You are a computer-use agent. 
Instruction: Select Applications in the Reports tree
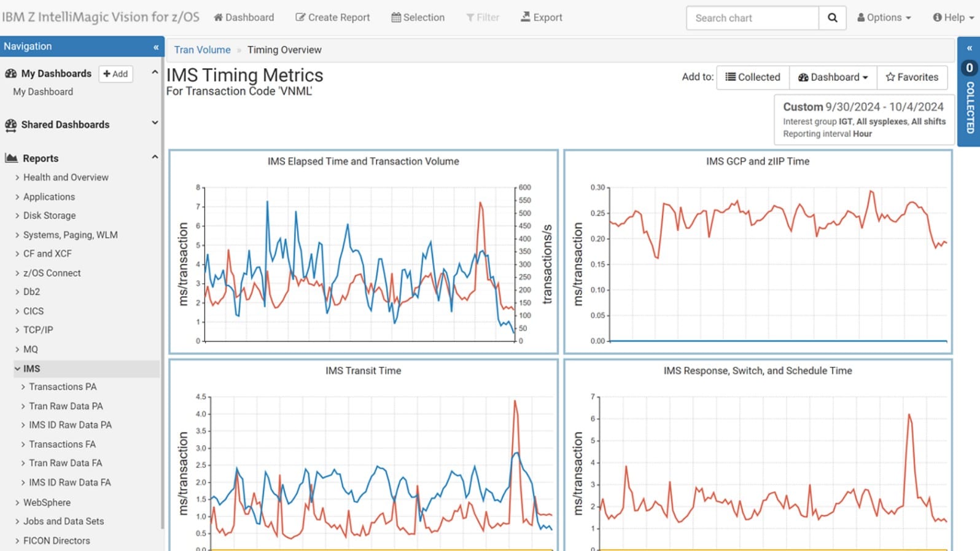click(x=49, y=197)
